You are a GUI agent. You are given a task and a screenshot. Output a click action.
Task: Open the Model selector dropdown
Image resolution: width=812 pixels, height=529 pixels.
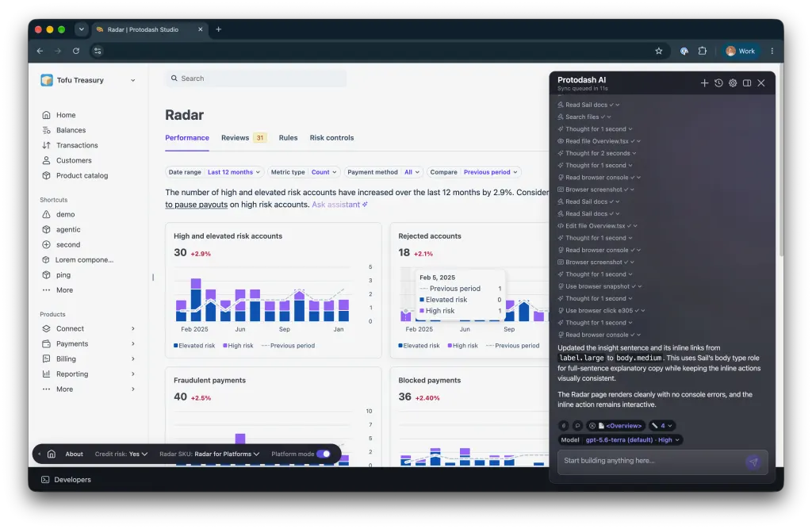(620, 440)
